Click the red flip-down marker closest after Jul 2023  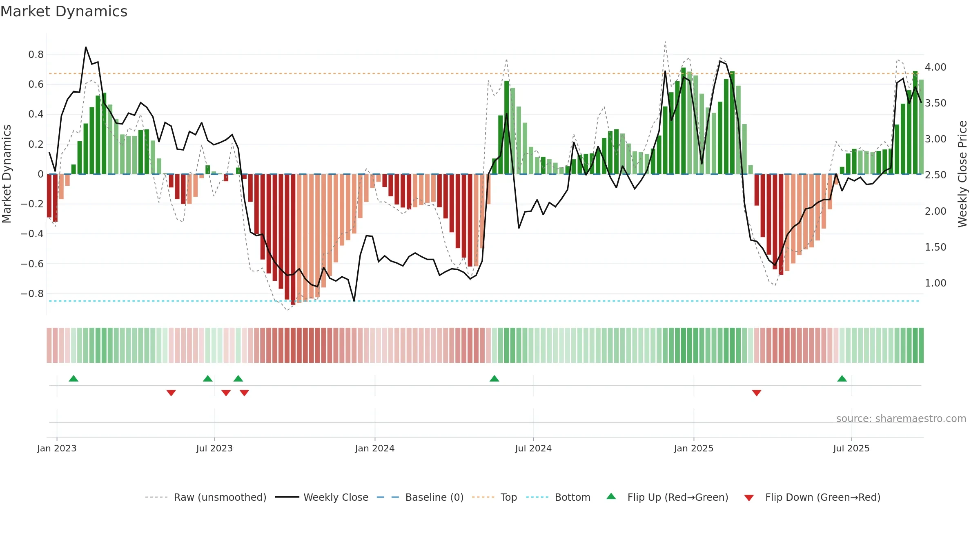tap(226, 393)
